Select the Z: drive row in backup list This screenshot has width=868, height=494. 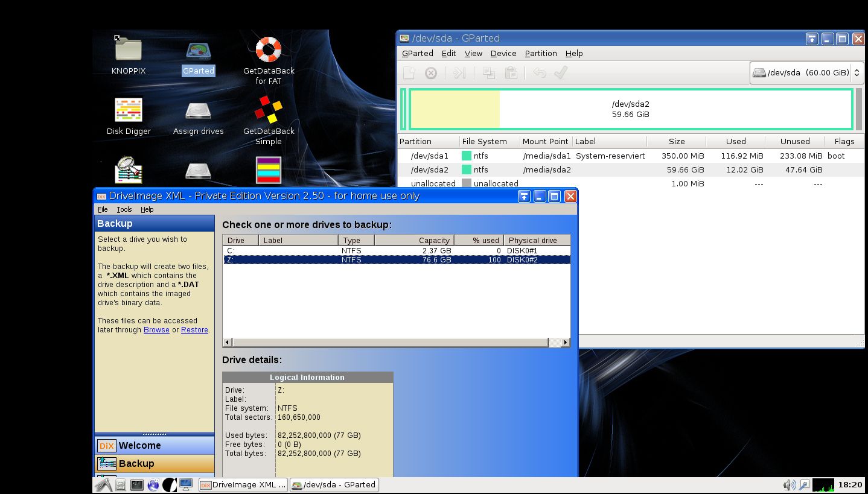click(397, 260)
